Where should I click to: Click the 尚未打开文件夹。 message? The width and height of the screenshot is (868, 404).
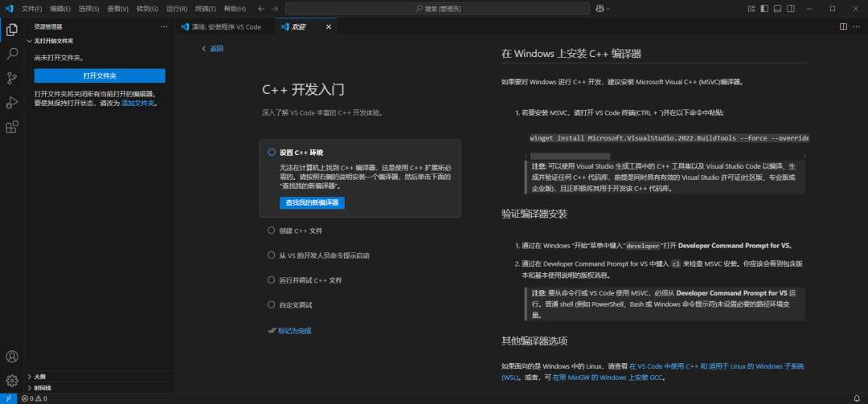(x=59, y=58)
